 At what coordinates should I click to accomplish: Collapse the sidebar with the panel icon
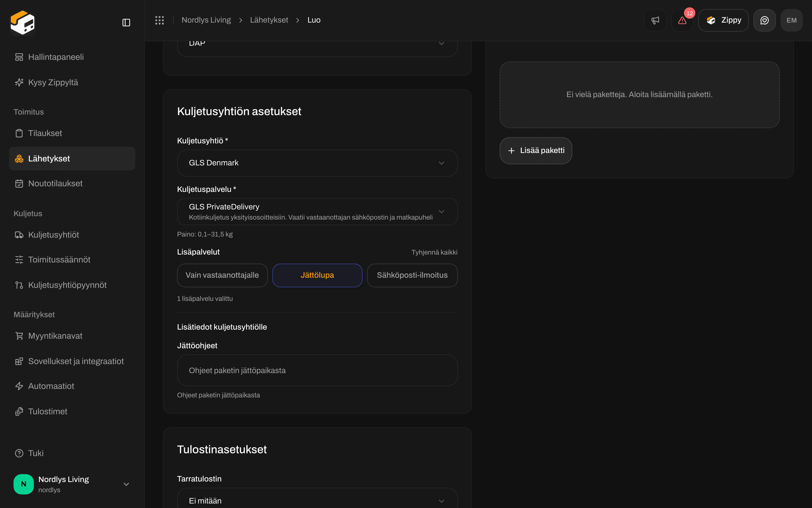[x=126, y=23]
